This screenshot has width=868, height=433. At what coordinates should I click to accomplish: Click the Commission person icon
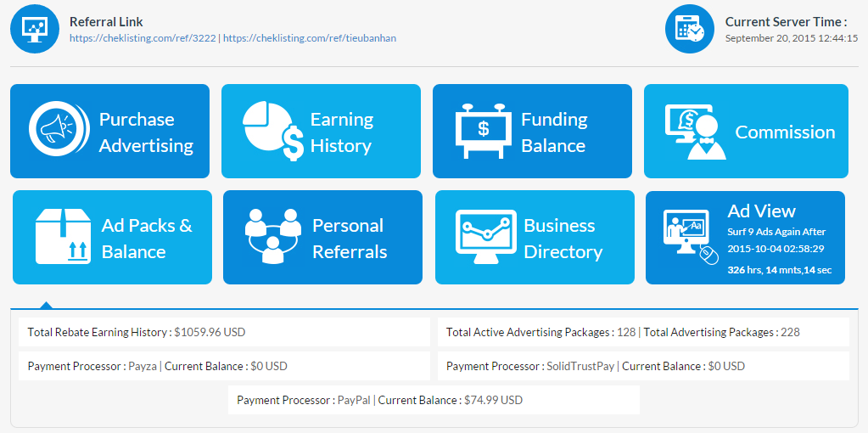pos(695,132)
